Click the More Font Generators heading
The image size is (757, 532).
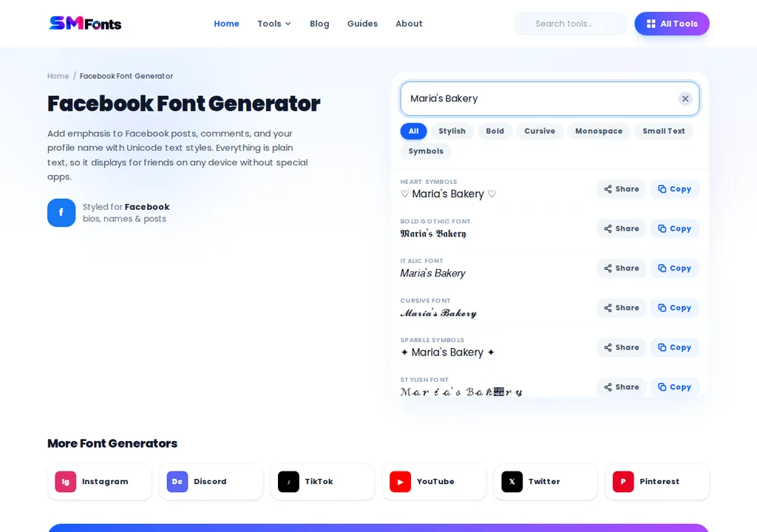click(x=112, y=443)
